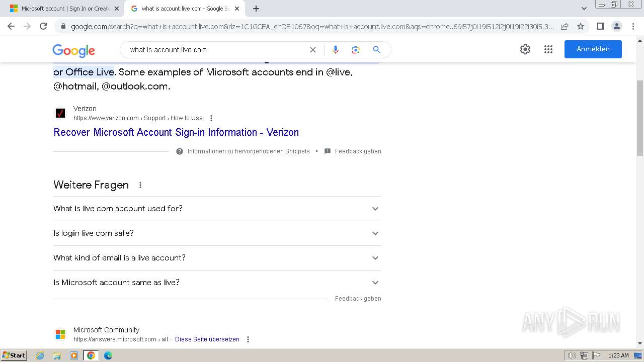
Task: Expand 'What is live com account used for?'
Action: click(217, 209)
